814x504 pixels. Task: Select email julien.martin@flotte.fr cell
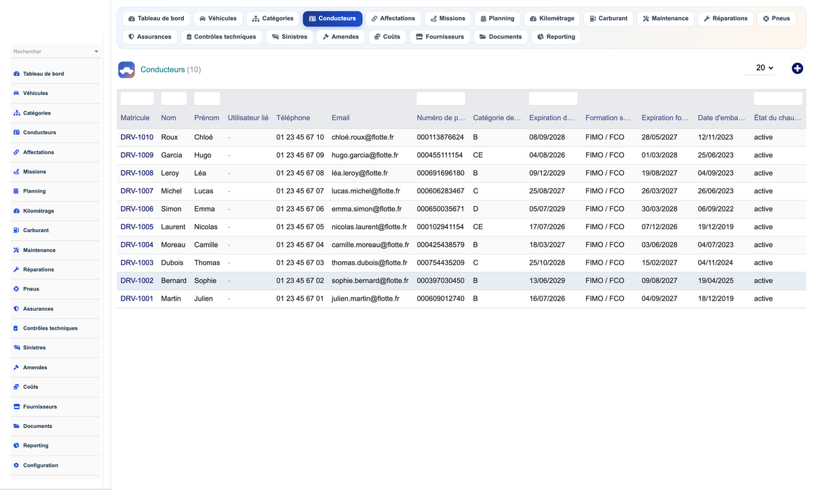(366, 298)
